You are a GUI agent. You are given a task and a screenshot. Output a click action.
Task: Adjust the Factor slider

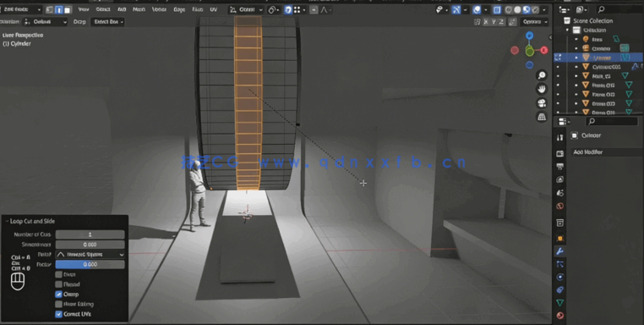coord(90,265)
